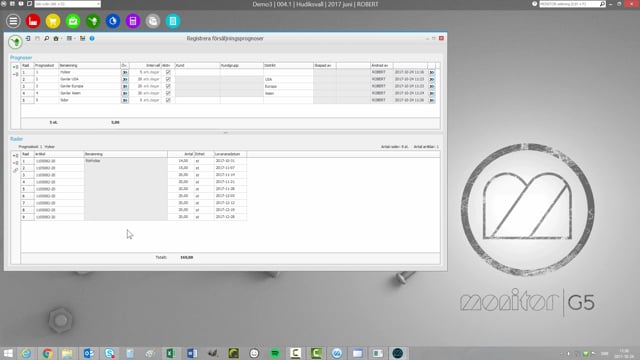Open Outlook from the taskbar
Screen dimensions: 640x360
pos(89,353)
